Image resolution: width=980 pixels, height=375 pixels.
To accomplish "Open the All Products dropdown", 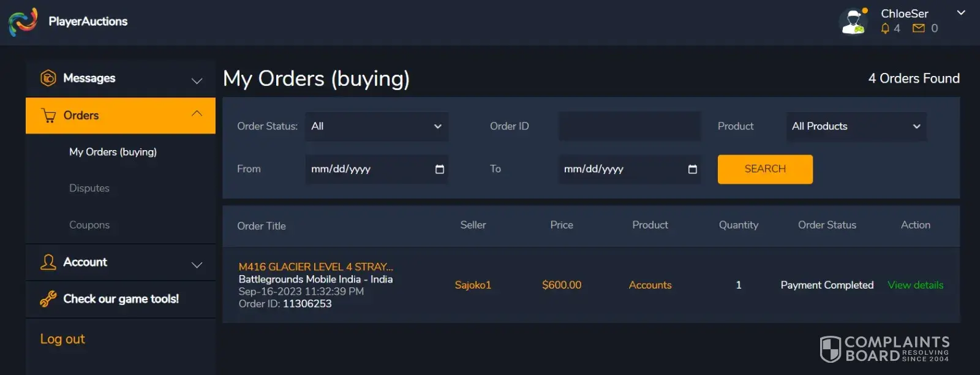I will [x=856, y=126].
